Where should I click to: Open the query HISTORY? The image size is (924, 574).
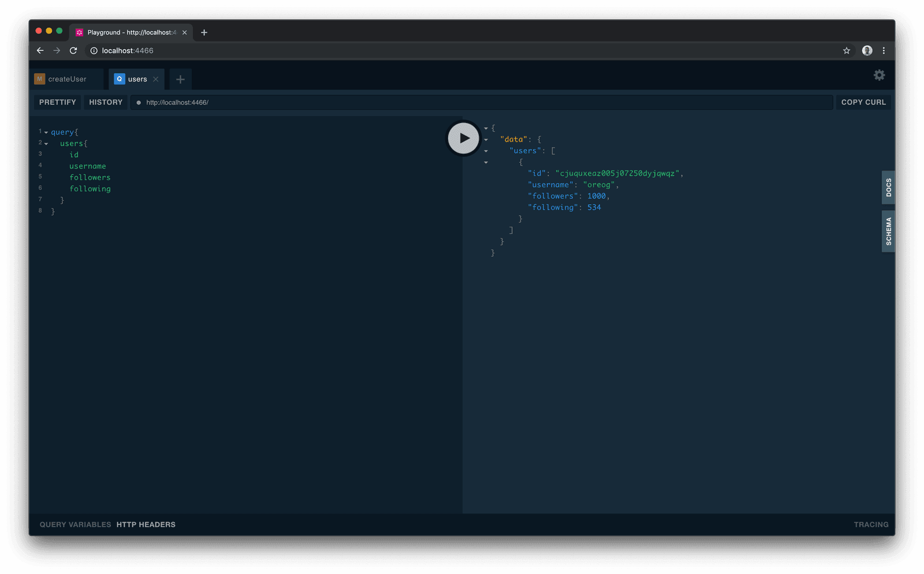[x=106, y=102]
